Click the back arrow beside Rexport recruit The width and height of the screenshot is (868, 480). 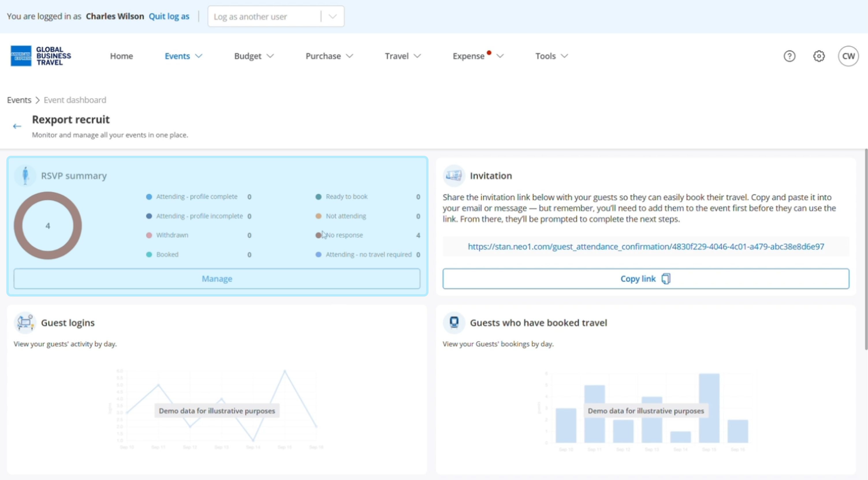click(17, 126)
